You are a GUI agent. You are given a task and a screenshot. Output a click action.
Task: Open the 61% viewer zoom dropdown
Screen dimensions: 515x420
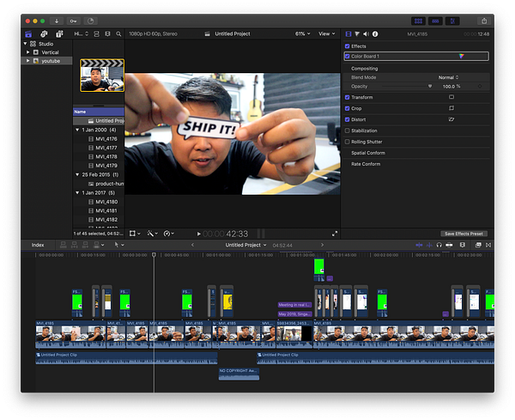302,33
